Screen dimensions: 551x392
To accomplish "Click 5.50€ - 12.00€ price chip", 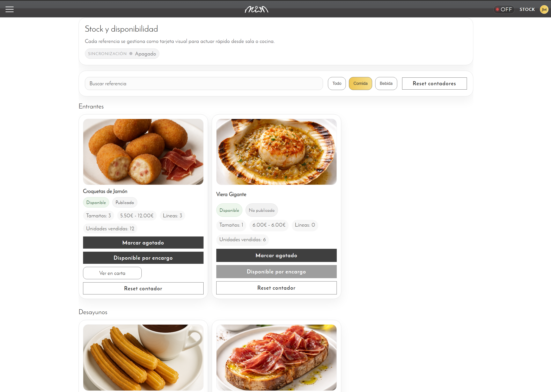I will (x=137, y=216).
